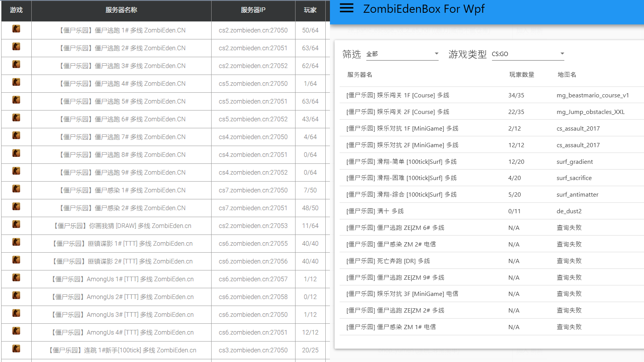Click map name surf_sacrifice
Image resolution: width=644 pixels, height=362 pixels.
click(x=574, y=178)
